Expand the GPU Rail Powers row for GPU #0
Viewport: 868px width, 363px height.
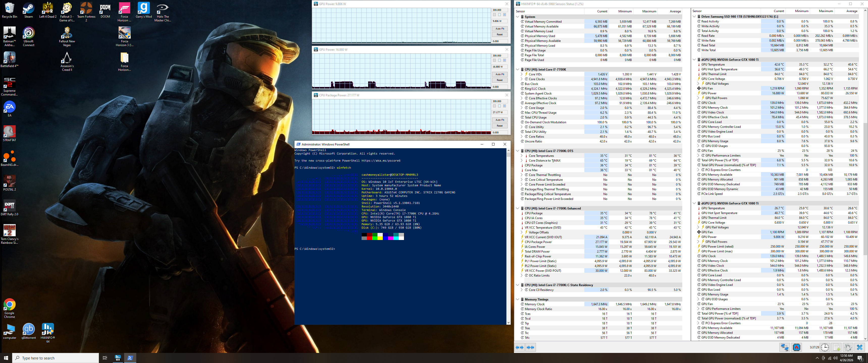click(698, 98)
